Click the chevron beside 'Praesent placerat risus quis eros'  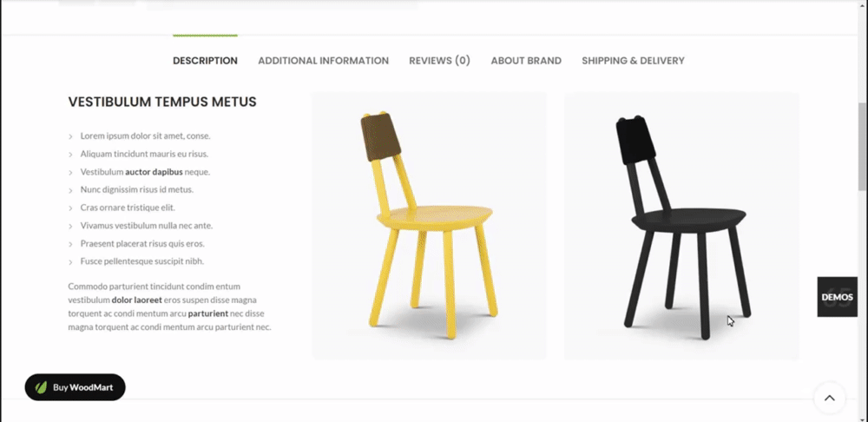click(x=70, y=244)
